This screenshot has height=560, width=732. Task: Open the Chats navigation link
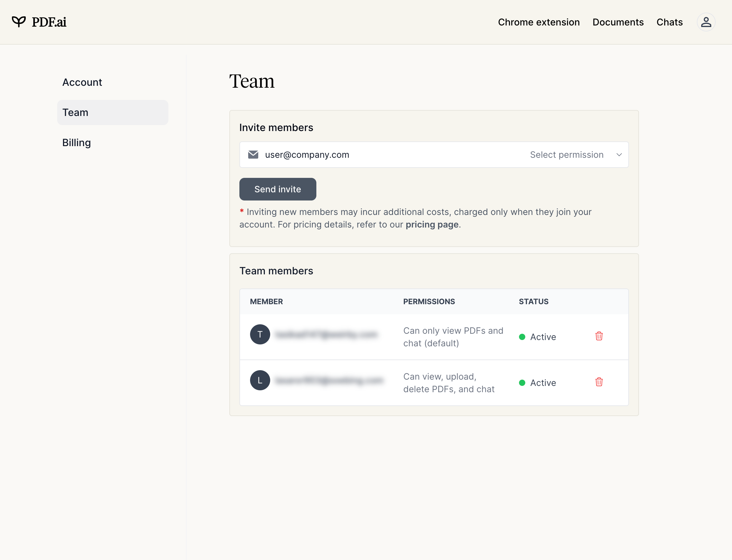tap(669, 22)
